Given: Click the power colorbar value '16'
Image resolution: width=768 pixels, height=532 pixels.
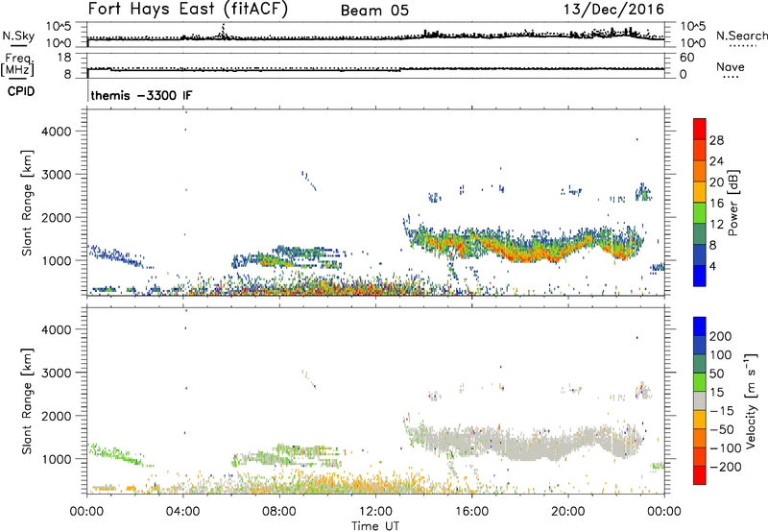Looking at the screenshot, I should [716, 204].
